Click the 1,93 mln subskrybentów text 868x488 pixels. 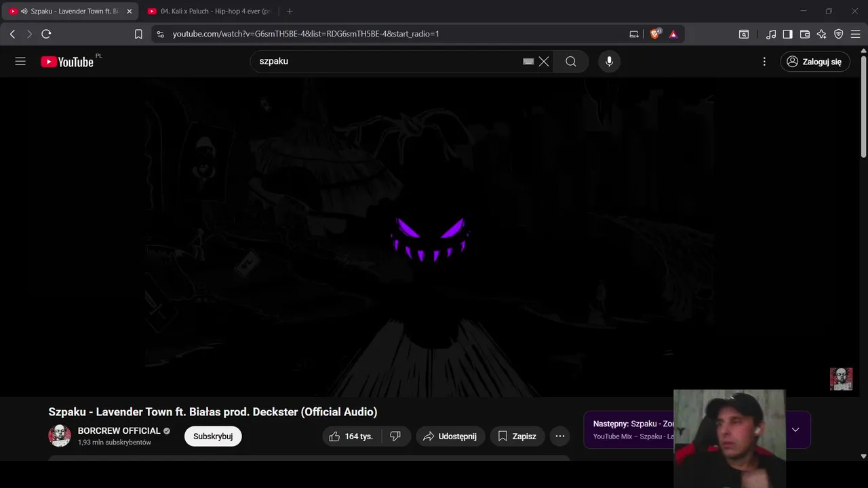(x=115, y=443)
